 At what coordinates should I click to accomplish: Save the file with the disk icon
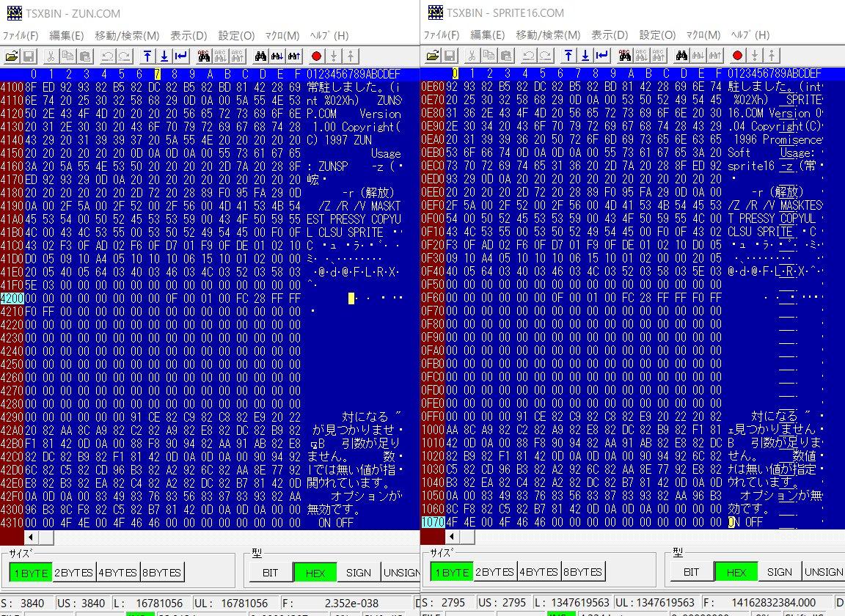(x=29, y=55)
